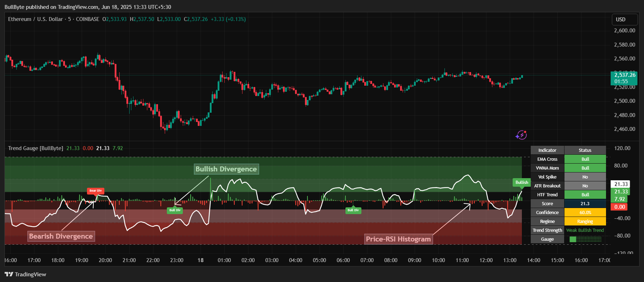Click the green Bullish signal label
Viewport: 644px width, 282px height.
click(522, 182)
